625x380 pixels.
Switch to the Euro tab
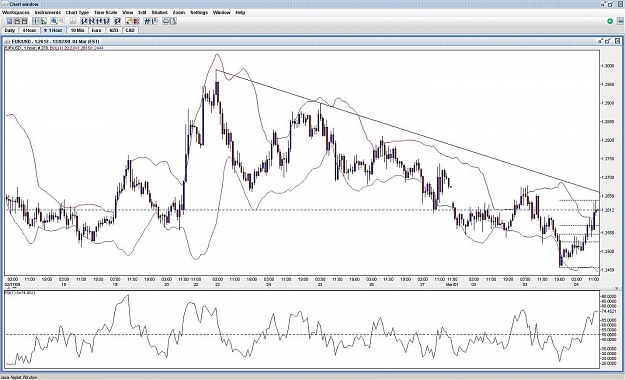[96, 30]
